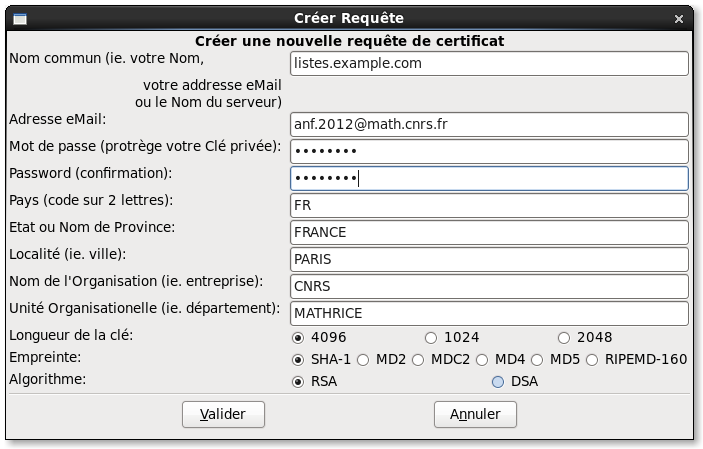
Task: Switch algorithm to DSA
Action: [498, 381]
